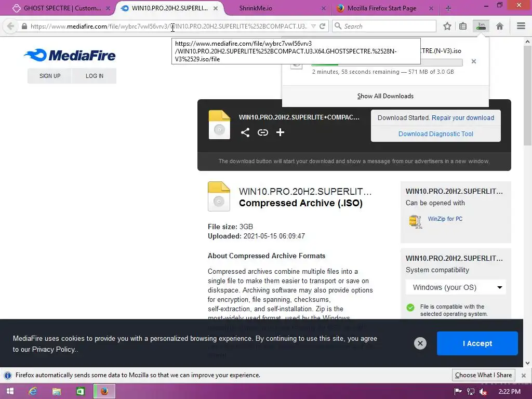Close the ShrinkMe.io tab
Image resolution: width=532 pixels, height=399 pixels.
click(x=323, y=8)
